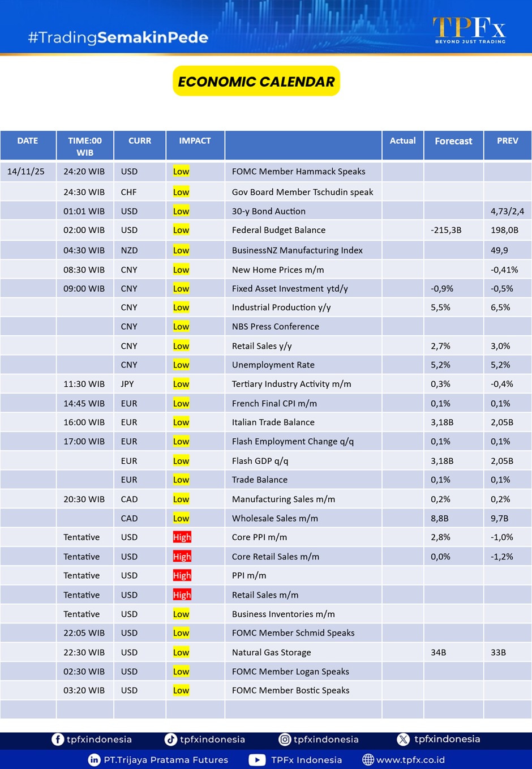The image size is (532, 769).
Task: Select the Core Retail Sales m/m event name
Action: pyautogui.click(x=275, y=557)
